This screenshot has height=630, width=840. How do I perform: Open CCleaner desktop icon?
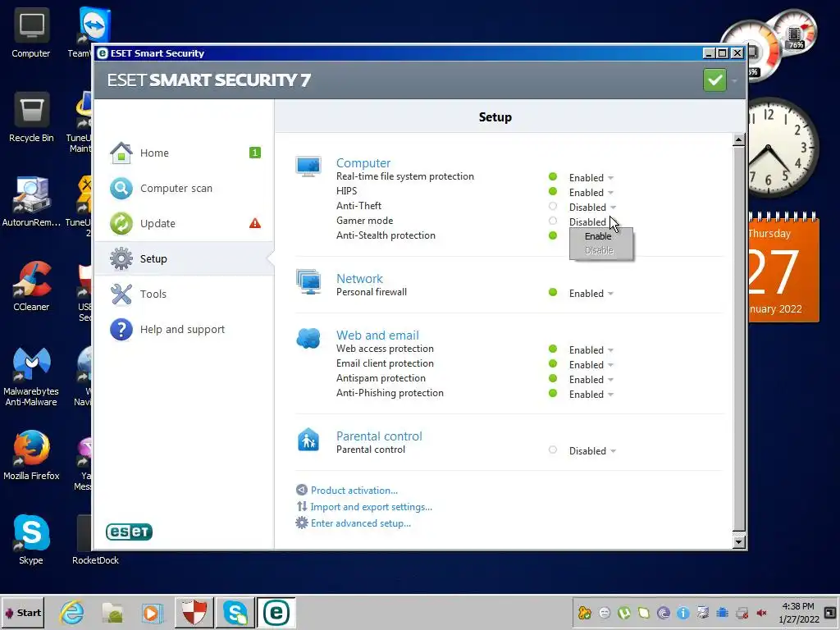pos(31,286)
